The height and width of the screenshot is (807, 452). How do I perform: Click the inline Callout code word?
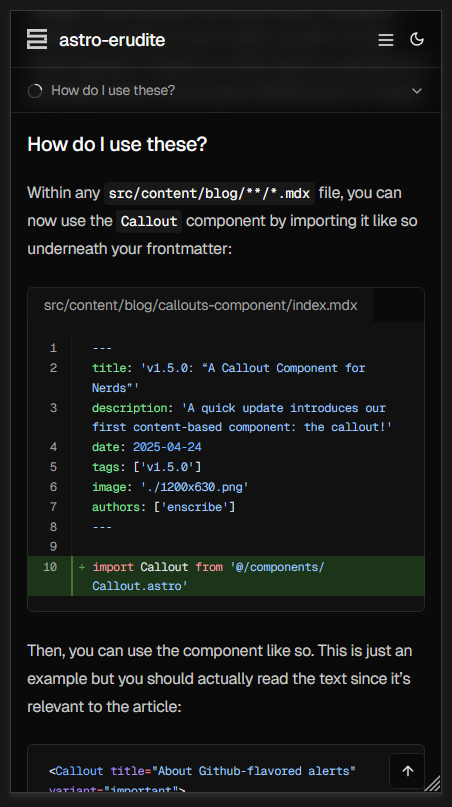[x=149, y=221]
